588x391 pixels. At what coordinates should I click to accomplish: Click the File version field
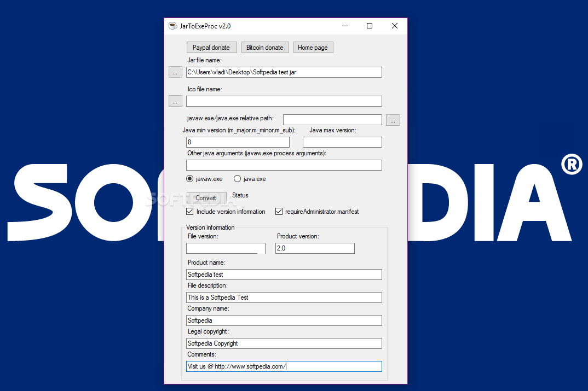pyautogui.click(x=226, y=248)
